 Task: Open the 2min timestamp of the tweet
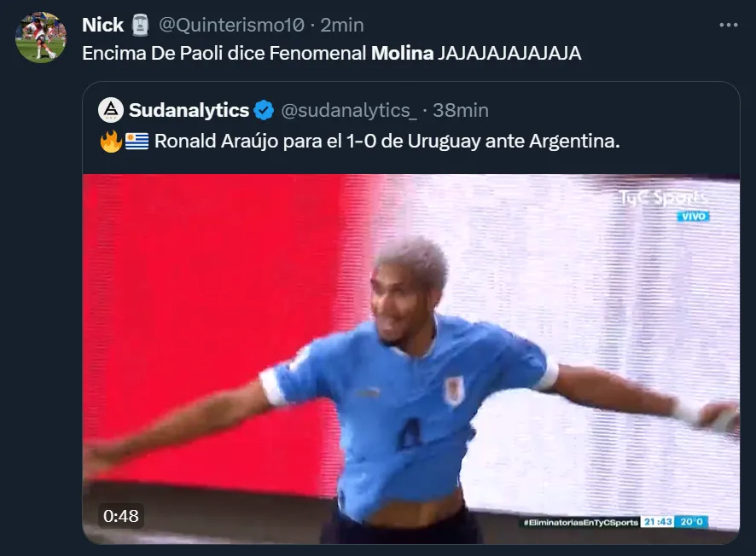point(342,25)
